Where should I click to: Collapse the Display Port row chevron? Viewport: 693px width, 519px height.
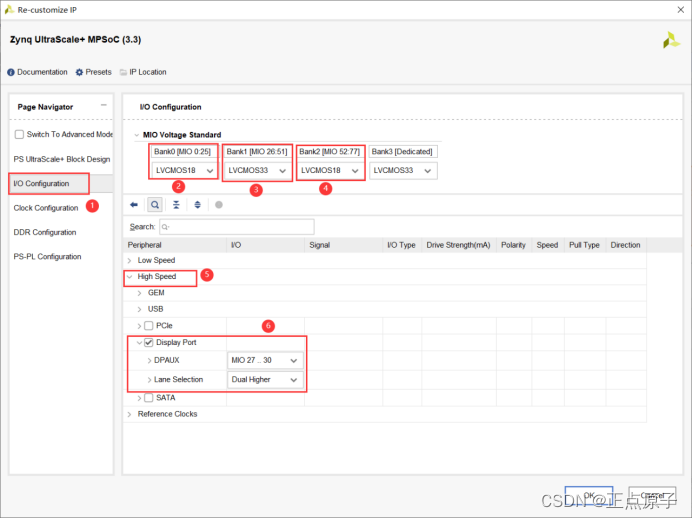pyautogui.click(x=139, y=343)
